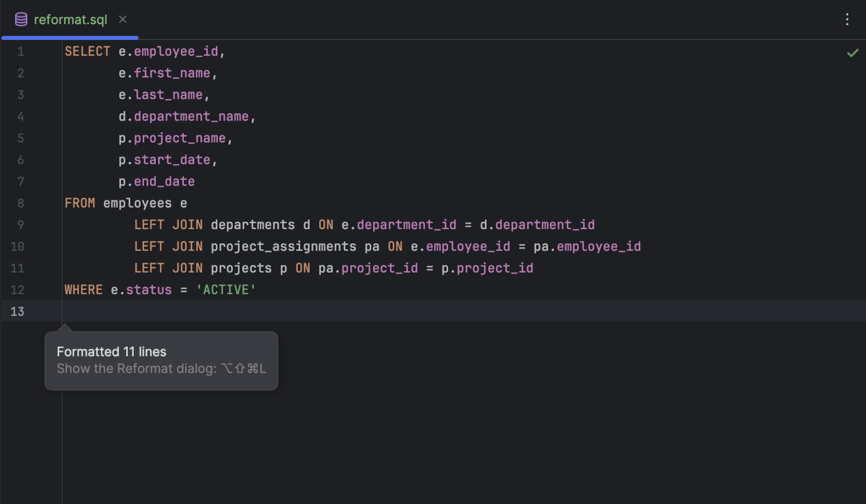This screenshot has height=504, width=866.
Task: Click the 'Formatted 11 lines' notification text
Action: 111,352
